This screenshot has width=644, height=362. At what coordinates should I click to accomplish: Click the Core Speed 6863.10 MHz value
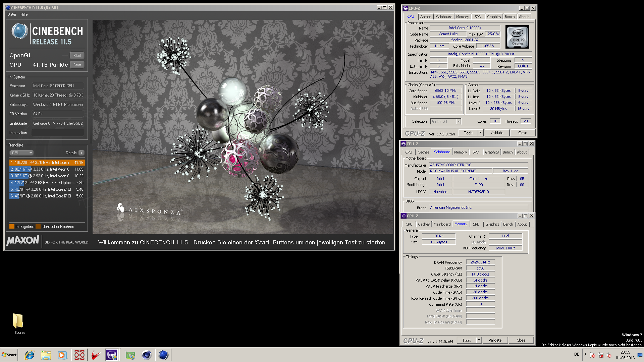[446, 90]
